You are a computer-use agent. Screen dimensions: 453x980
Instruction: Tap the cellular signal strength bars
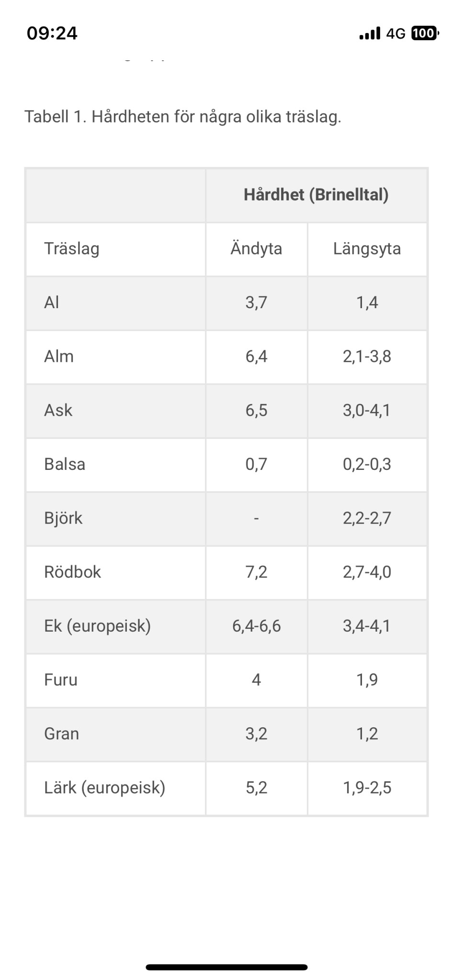[370, 33]
